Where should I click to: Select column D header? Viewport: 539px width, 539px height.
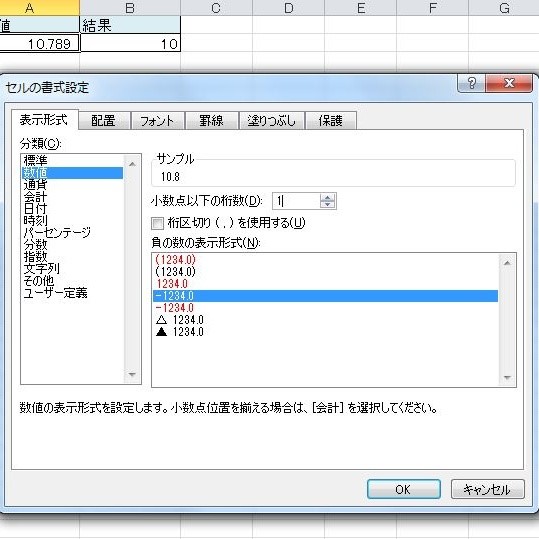pyautogui.click(x=288, y=8)
